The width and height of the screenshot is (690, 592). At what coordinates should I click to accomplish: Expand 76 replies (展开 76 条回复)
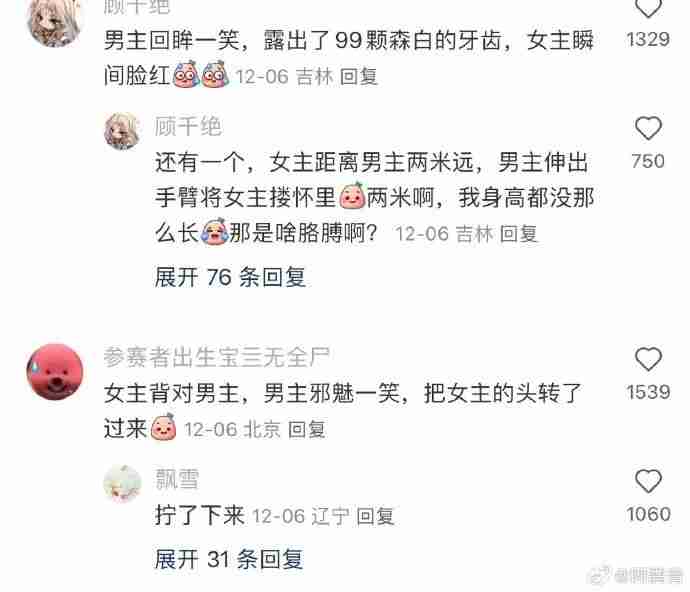coord(230,277)
